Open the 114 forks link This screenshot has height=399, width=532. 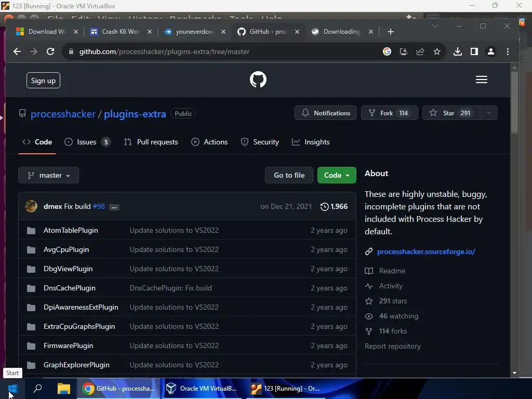point(393,331)
